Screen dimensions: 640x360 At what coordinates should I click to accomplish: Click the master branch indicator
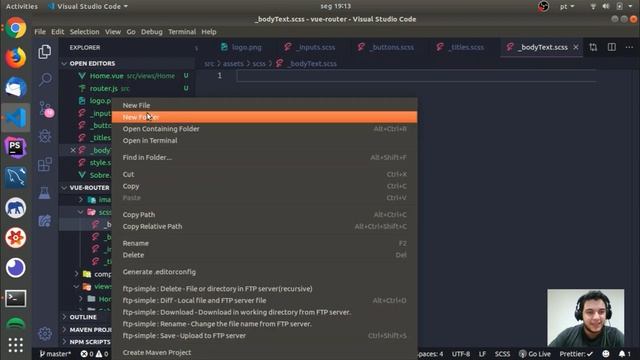pyautogui.click(x=55, y=354)
